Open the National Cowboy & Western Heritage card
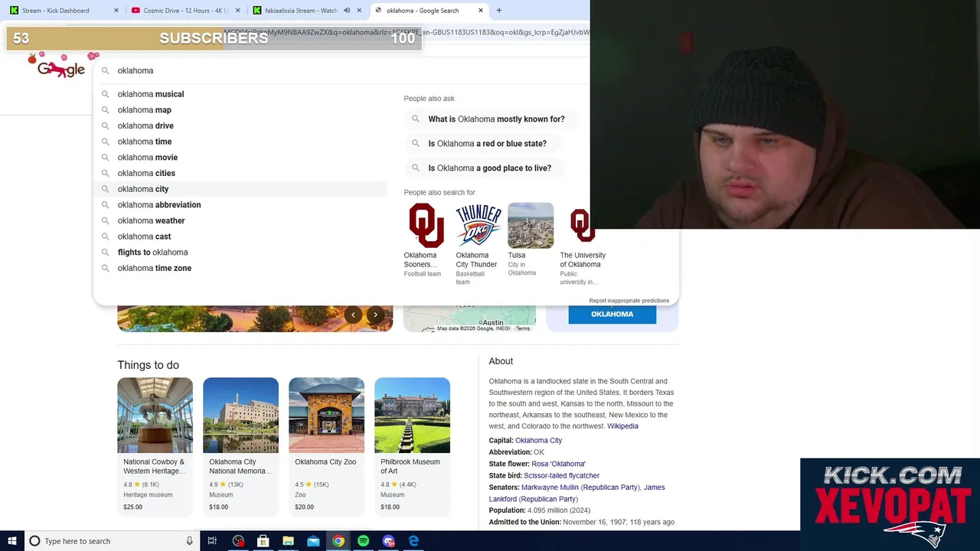 pyautogui.click(x=155, y=445)
